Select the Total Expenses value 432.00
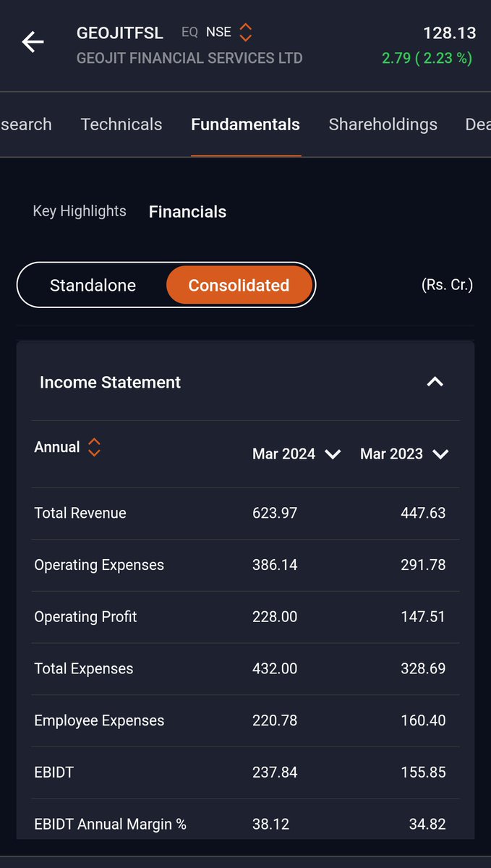491x868 pixels. pyautogui.click(x=275, y=669)
